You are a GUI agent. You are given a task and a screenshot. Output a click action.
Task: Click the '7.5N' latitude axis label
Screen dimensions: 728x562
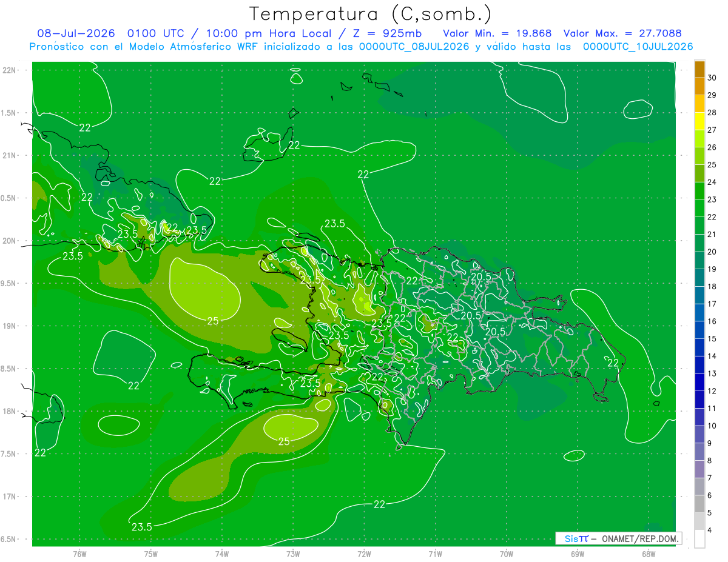click(9, 454)
